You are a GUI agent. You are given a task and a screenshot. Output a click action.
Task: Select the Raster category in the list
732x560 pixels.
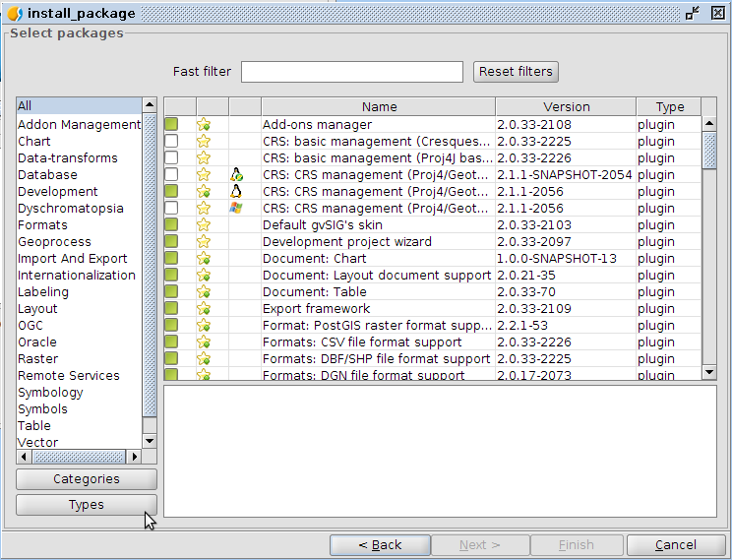click(37, 359)
